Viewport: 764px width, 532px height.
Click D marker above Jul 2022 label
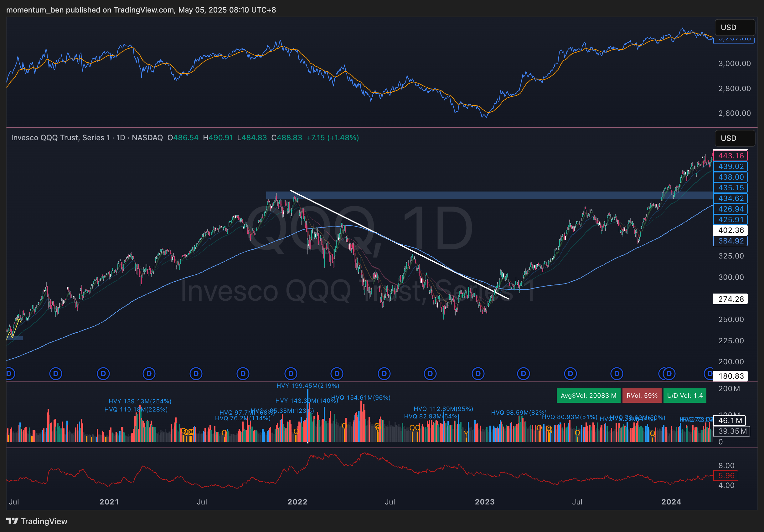click(384, 374)
